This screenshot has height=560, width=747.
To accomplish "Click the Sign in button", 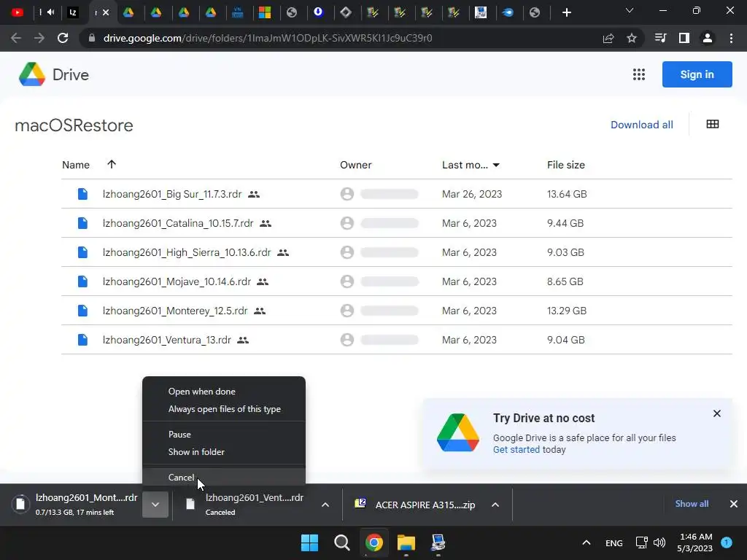I will tap(697, 74).
